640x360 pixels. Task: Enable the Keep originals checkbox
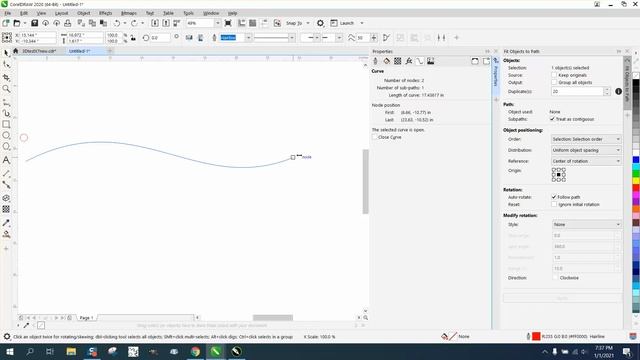pos(554,75)
